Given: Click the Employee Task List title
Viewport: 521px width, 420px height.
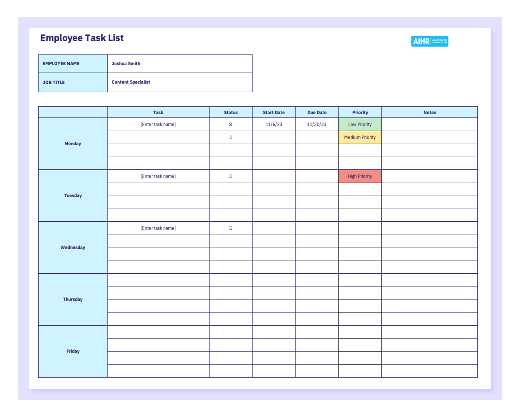Looking at the screenshot, I should [x=82, y=38].
